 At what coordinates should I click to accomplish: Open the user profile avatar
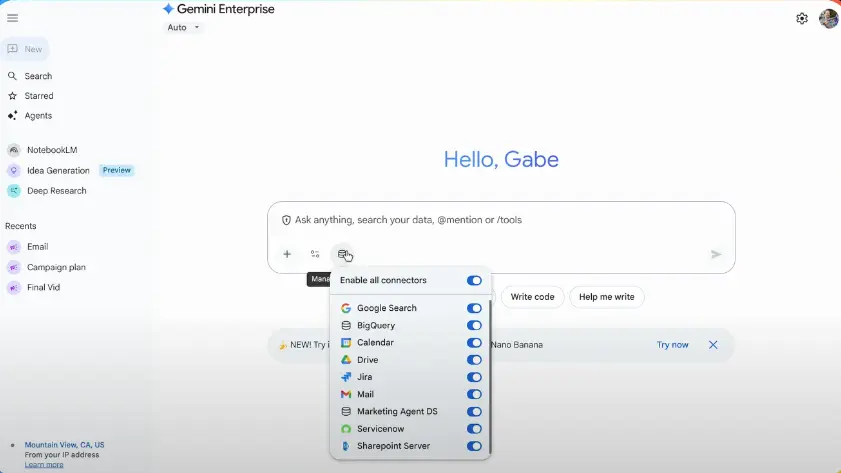828,18
